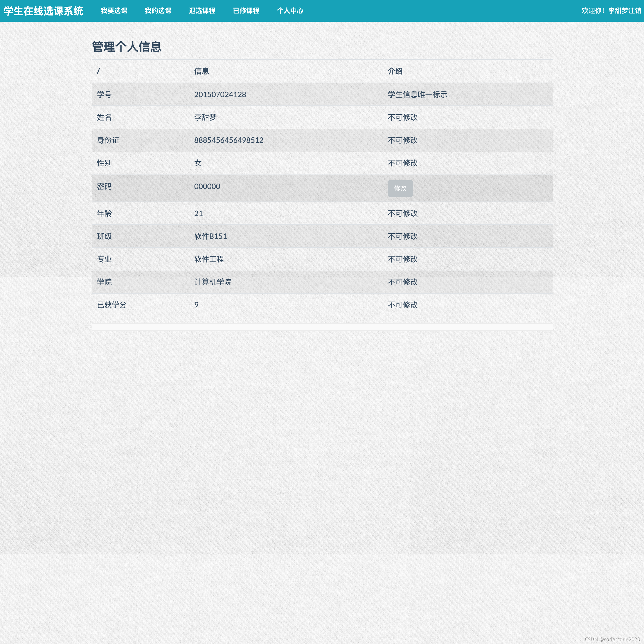Click the major value 软件工程
The height and width of the screenshot is (644, 644).
[209, 259]
